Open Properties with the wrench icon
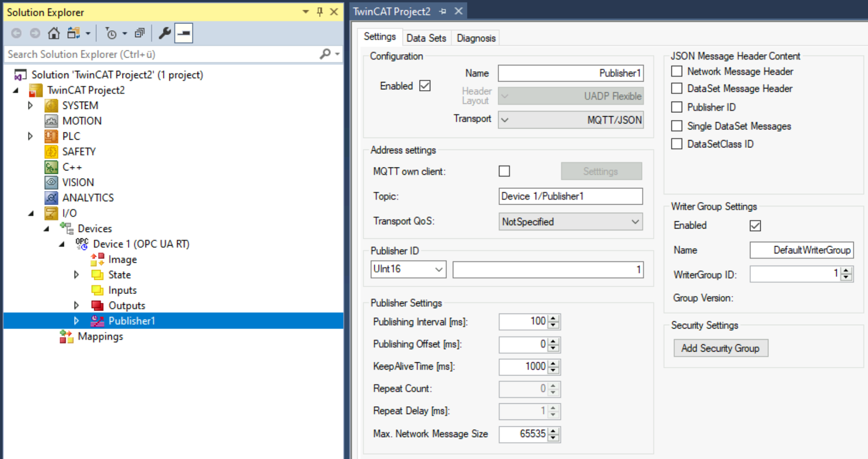Viewport: 868px width, 459px height. (x=164, y=33)
